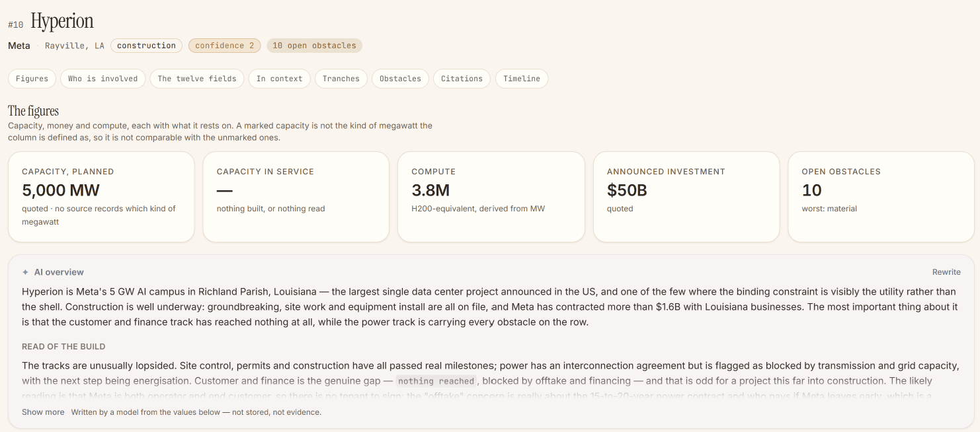Click the Rayville, LA location text

pos(75,46)
